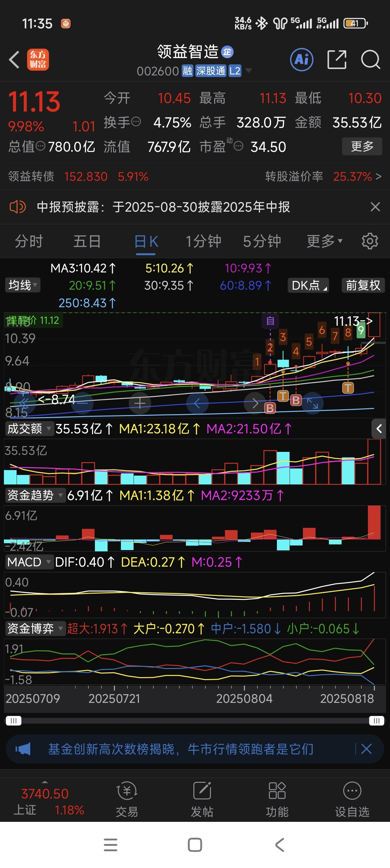Open the MACD indicator dropdown
Image resolution: width=390 pixels, height=868 pixels.
tap(29, 562)
